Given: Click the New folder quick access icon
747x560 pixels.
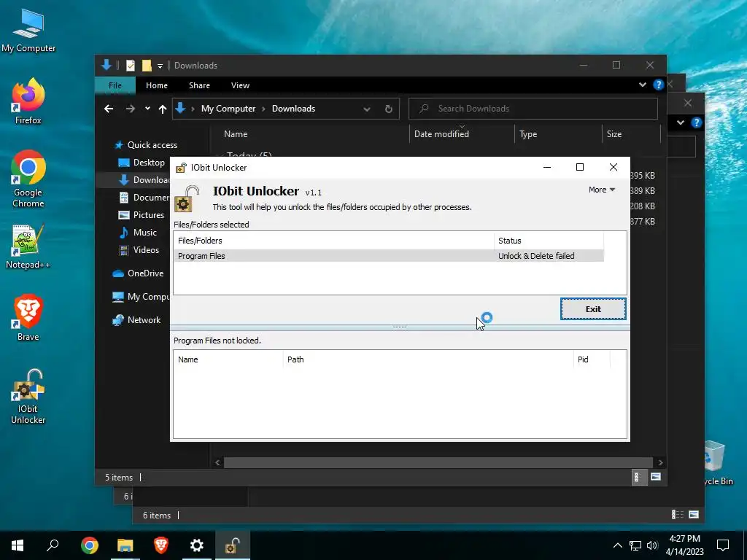Looking at the screenshot, I should 147,65.
